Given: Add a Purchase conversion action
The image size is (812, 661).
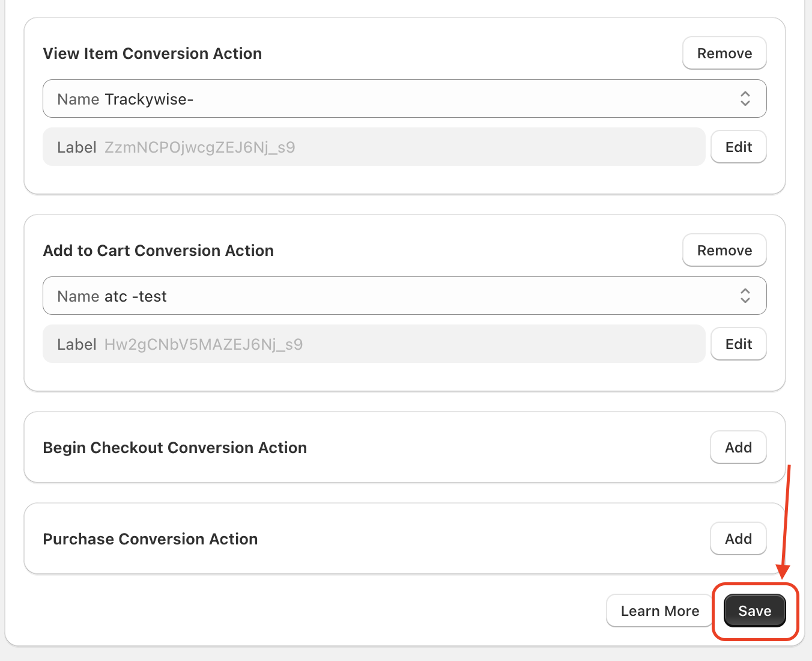Looking at the screenshot, I should (738, 539).
